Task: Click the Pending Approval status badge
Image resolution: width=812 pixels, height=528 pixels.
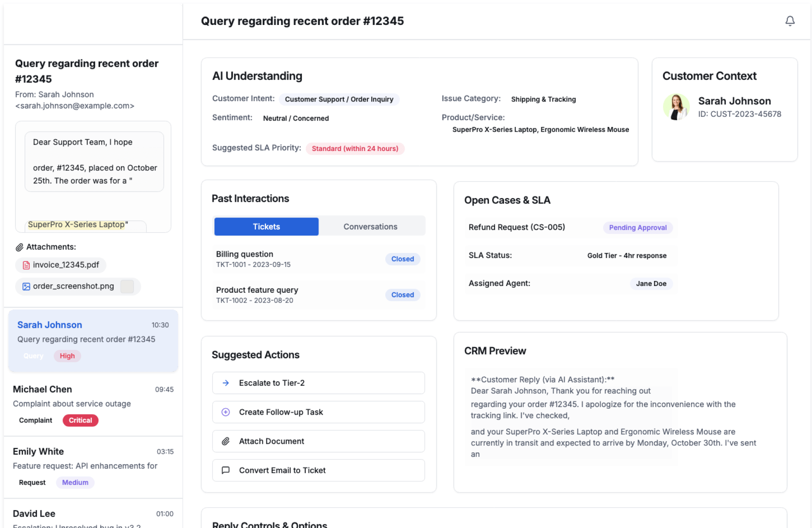Action: 637,228
